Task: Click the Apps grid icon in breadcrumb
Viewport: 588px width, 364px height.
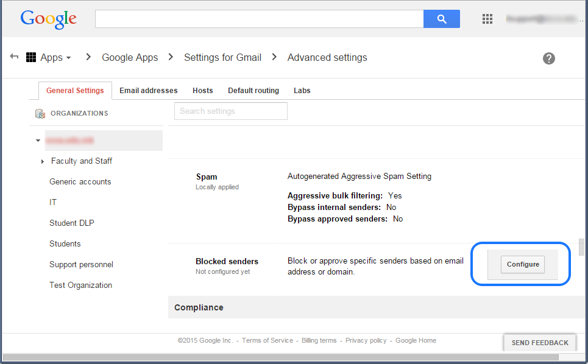Action: tap(31, 57)
